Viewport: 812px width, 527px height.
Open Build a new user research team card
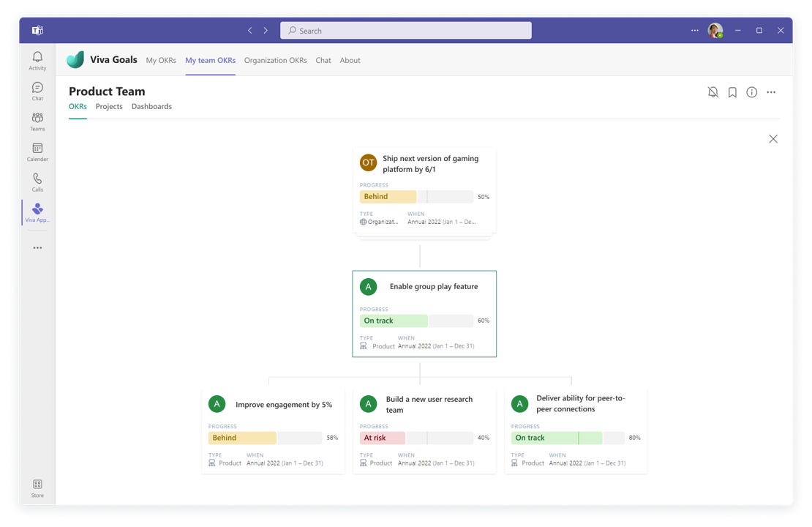coord(429,404)
